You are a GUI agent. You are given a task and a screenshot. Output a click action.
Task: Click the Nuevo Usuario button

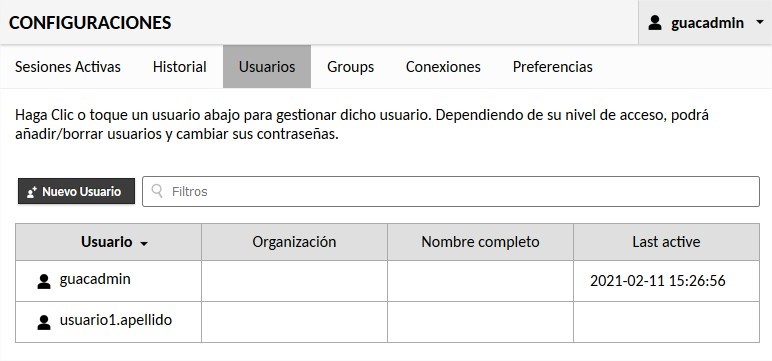(76, 191)
